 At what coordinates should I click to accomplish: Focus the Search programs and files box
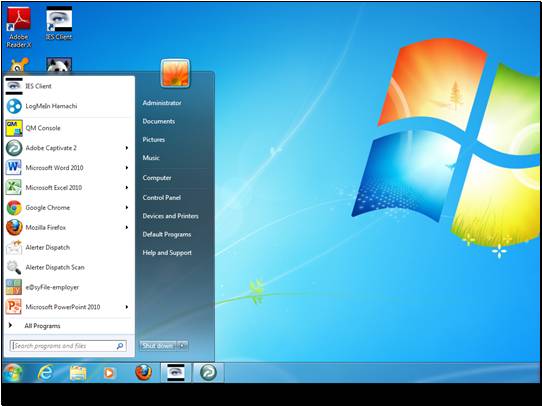(x=68, y=346)
